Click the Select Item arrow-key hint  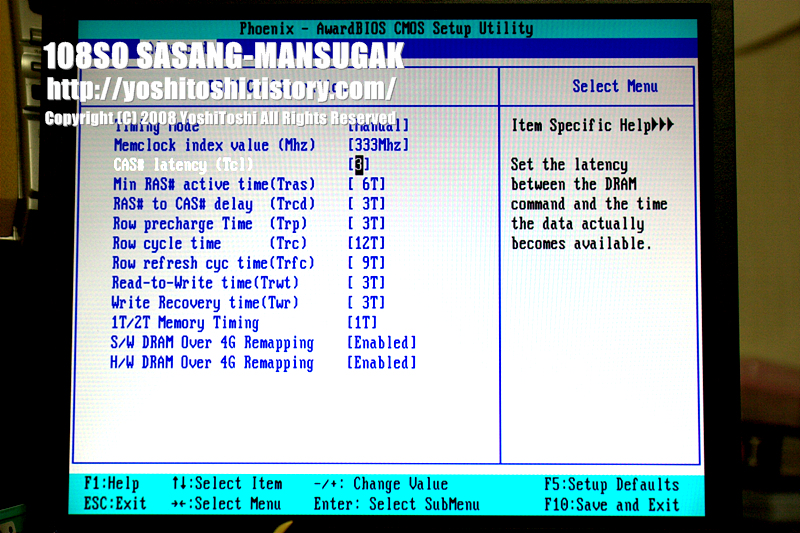click(227, 484)
